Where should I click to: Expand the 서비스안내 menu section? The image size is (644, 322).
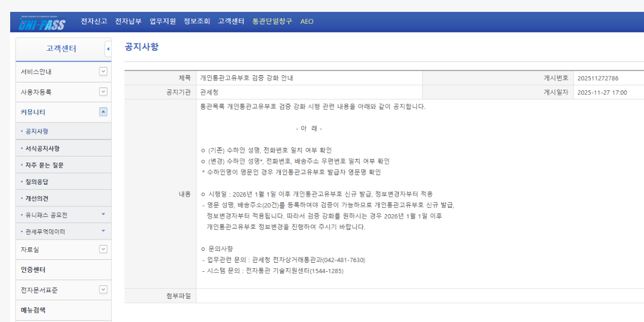[103, 71]
